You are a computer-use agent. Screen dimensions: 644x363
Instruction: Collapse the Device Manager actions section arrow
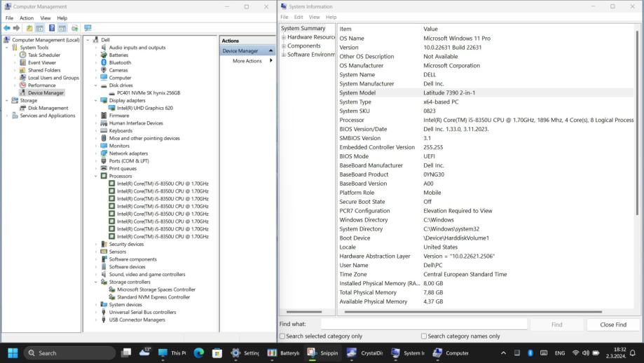(x=270, y=50)
